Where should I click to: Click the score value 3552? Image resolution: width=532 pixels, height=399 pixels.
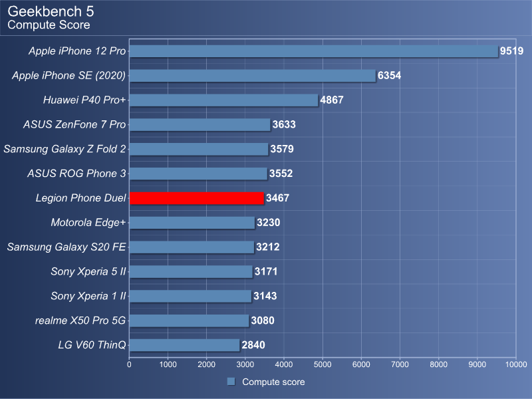[281, 174]
